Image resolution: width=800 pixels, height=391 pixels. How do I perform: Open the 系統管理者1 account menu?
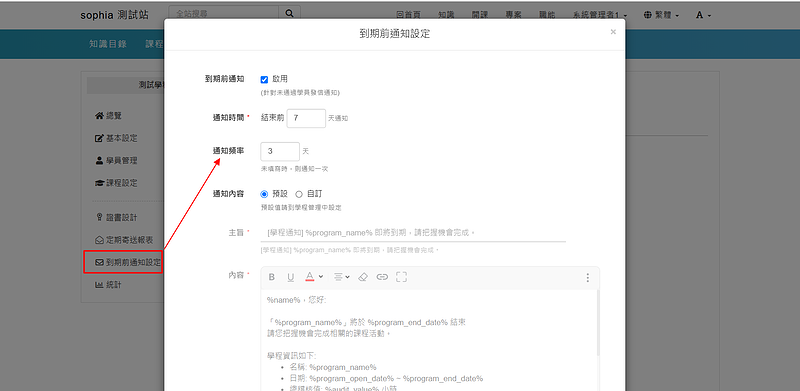click(600, 15)
